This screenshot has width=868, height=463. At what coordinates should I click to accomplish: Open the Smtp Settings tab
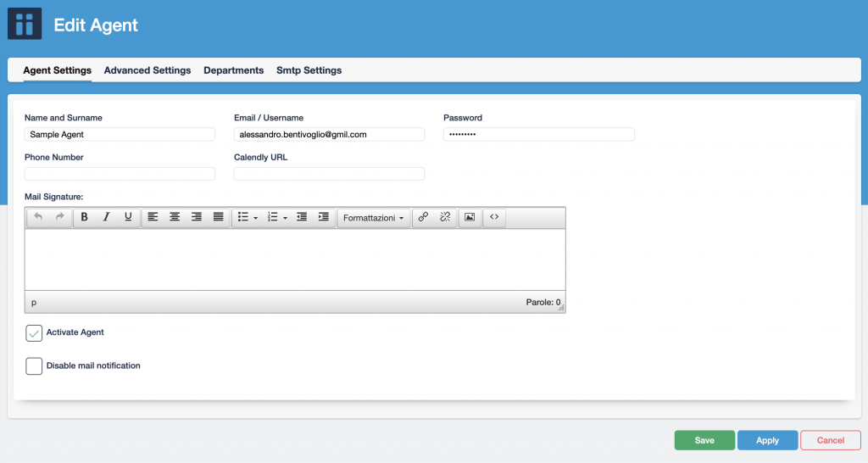[309, 70]
